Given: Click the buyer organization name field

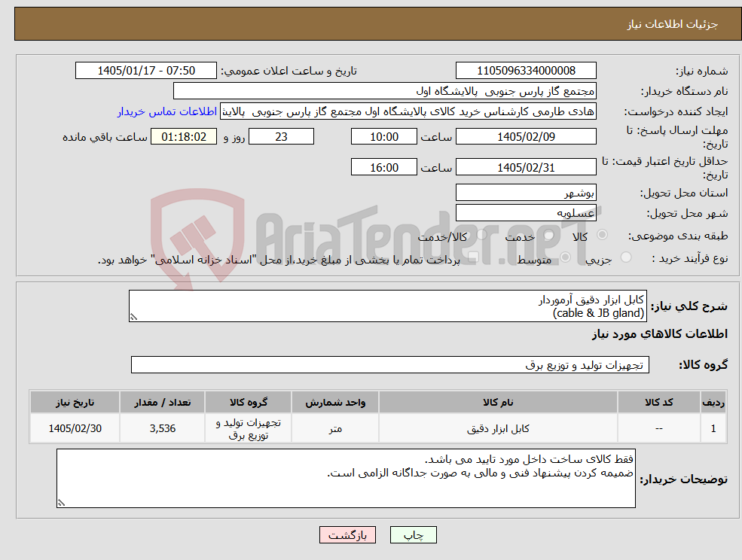Looking at the screenshot, I should (385, 91).
